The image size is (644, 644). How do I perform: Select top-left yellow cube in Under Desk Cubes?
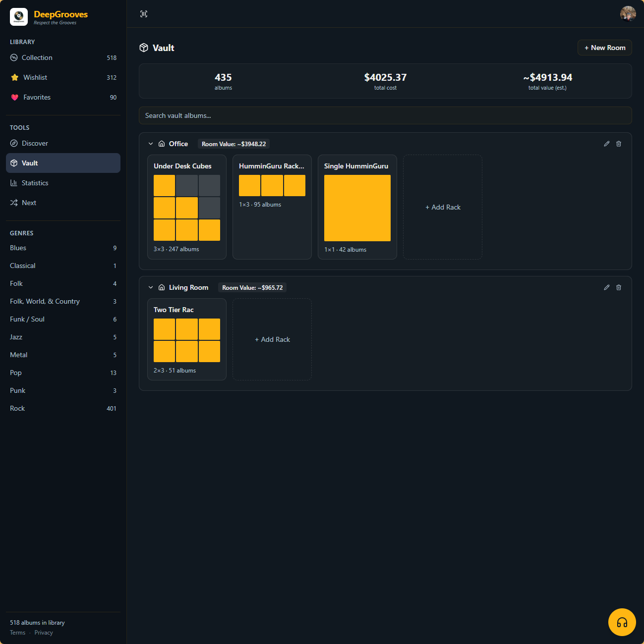coord(164,185)
